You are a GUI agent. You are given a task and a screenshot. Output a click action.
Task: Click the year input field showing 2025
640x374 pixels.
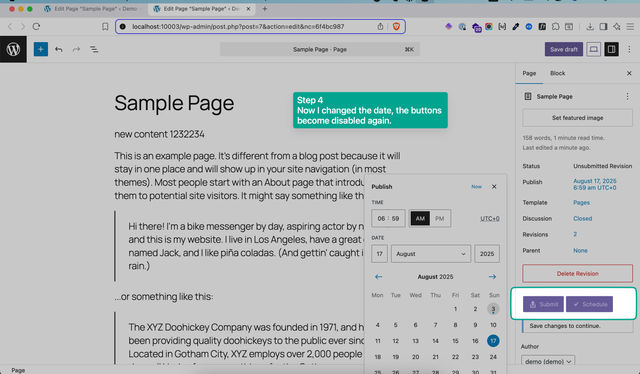tap(487, 254)
